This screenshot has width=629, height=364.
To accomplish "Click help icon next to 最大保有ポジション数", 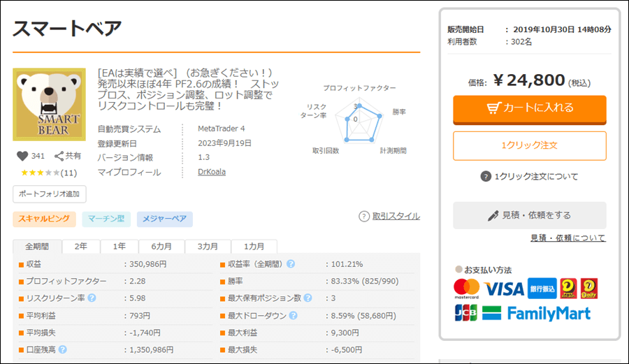I will click(308, 298).
